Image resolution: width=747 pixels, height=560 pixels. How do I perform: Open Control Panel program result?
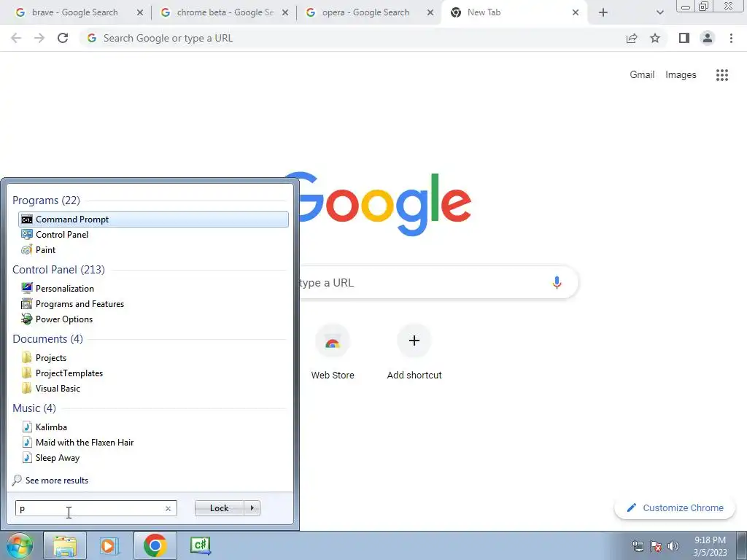(153, 235)
